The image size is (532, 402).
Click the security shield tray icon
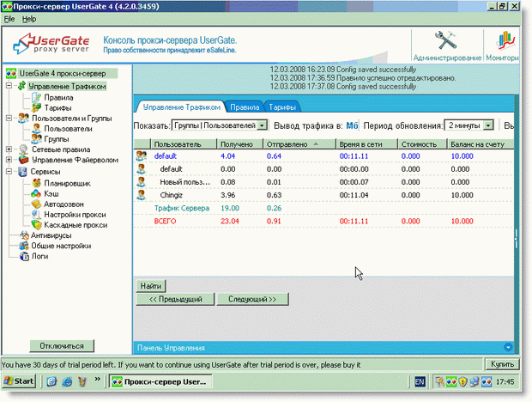(x=463, y=381)
